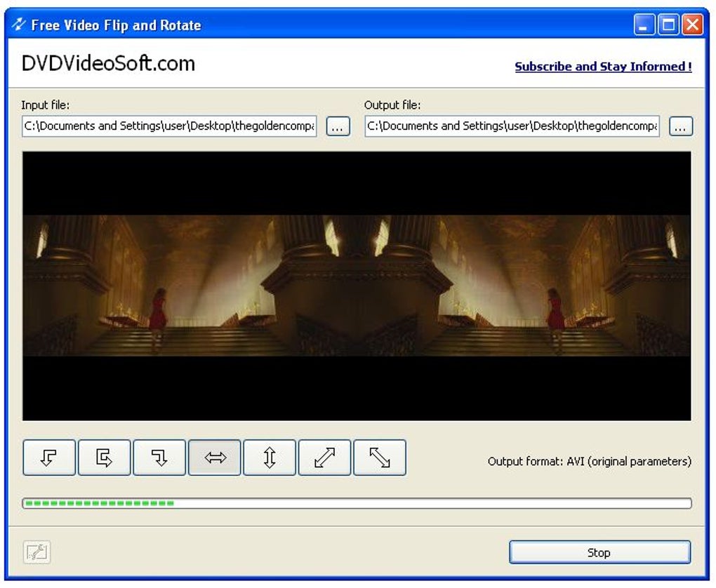Click the app icon in the title bar

pyautogui.click(x=19, y=24)
